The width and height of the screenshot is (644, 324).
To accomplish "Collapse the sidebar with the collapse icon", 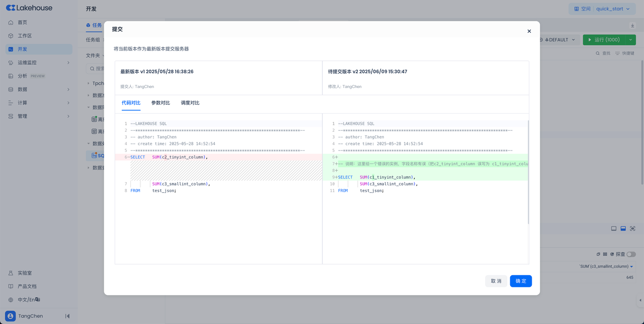I will [67, 316].
